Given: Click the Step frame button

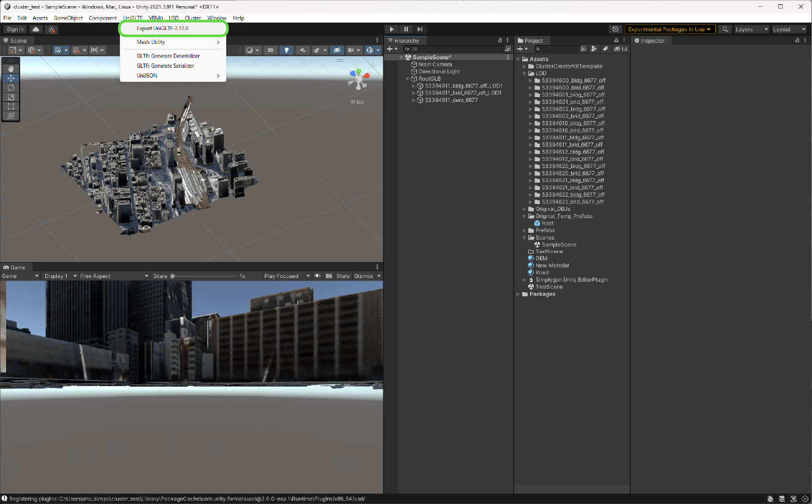Looking at the screenshot, I should pyautogui.click(x=420, y=29).
